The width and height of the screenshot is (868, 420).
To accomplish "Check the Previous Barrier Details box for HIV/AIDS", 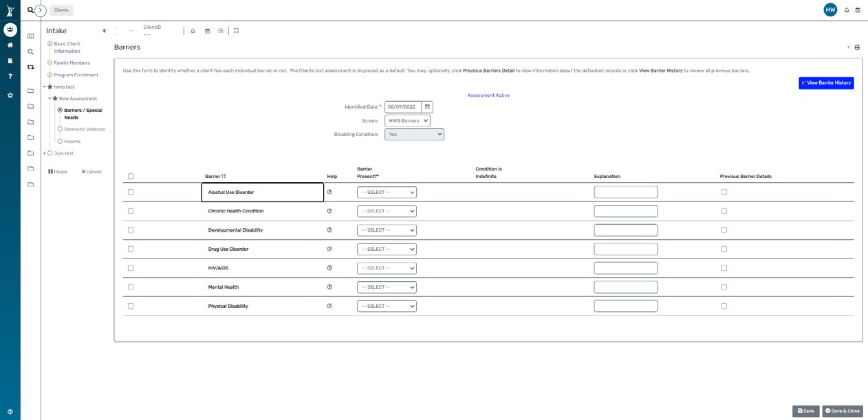I will point(724,267).
